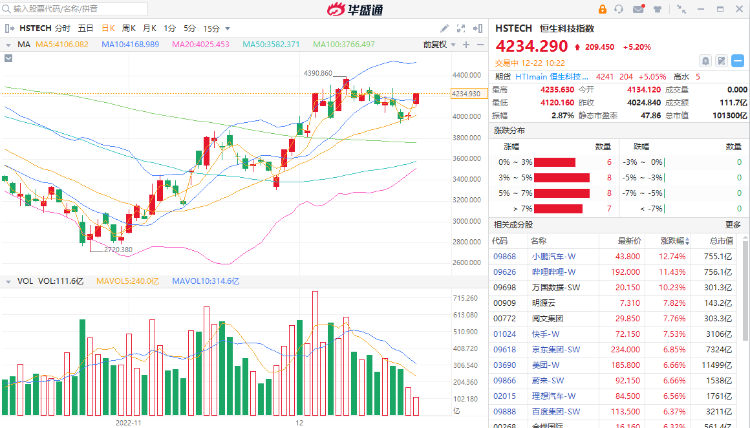Click the Huasheng Tong logo
Screen dimensions: 750x428
[355, 9]
